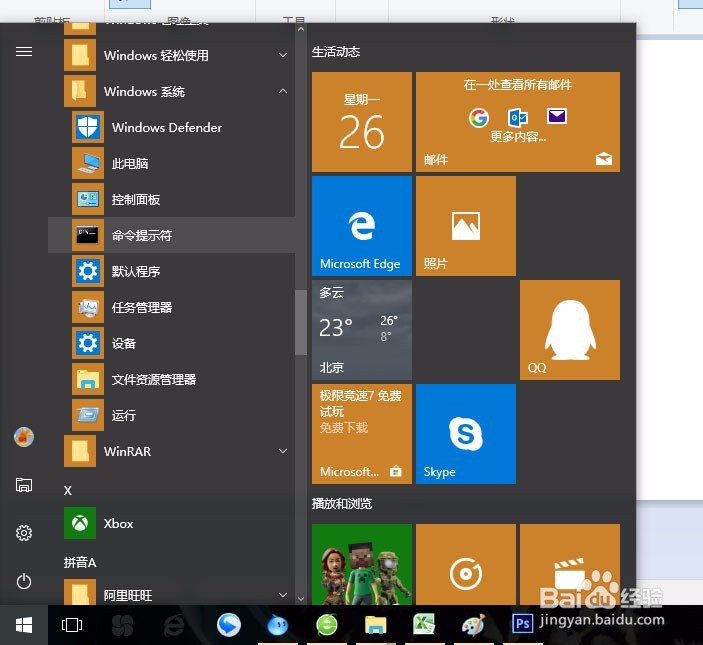The width and height of the screenshot is (703, 645).
Task: Open the blue speech-bubble app on the taskbar
Action: pyautogui.click(x=229, y=624)
